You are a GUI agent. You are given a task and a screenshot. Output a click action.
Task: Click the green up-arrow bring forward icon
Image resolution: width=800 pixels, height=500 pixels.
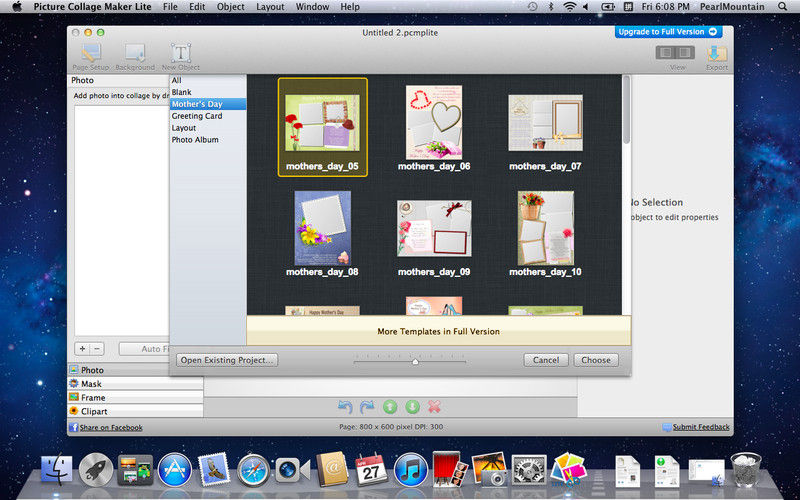[x=389, y=407]
